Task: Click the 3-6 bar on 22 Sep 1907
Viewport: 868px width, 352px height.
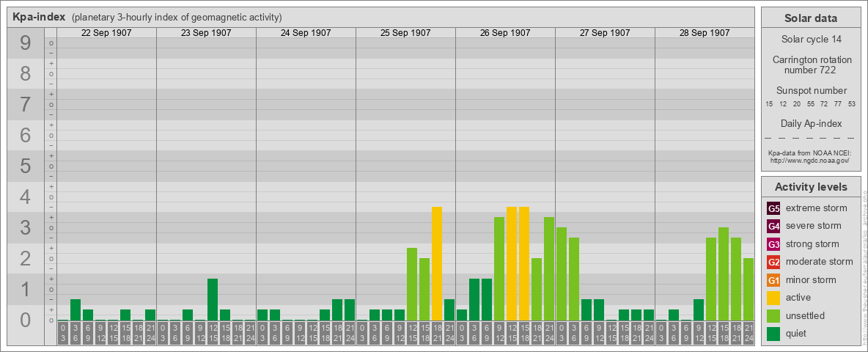Action: tap(76, 310)
